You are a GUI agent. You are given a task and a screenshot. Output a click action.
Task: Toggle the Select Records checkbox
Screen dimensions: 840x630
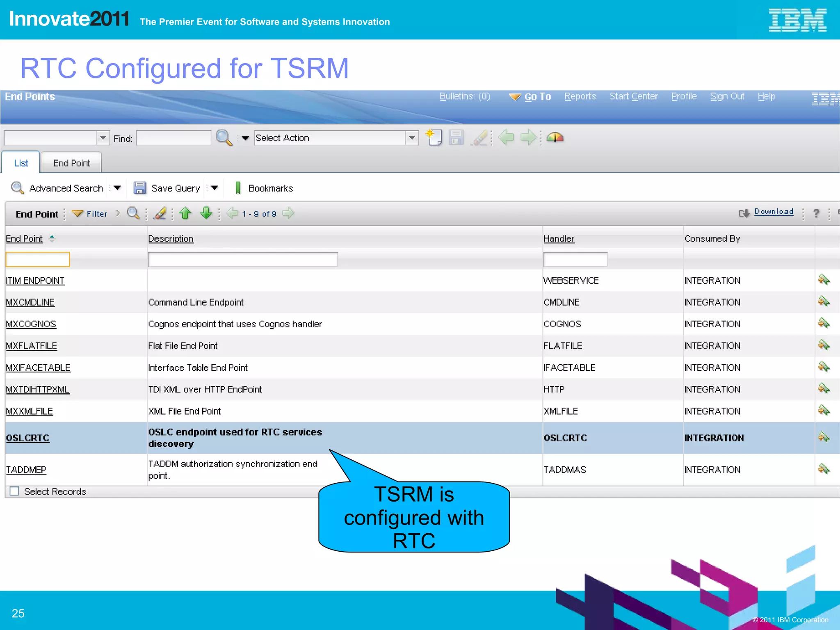pyautogui.click(x=14, y=491)
